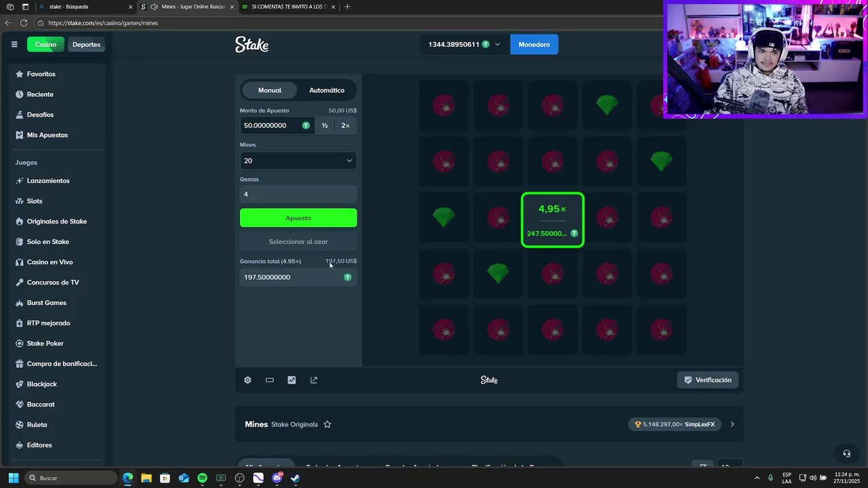Open game settings gear icon
Viewport: 868px width, 488px height.
tap(248, 380)
